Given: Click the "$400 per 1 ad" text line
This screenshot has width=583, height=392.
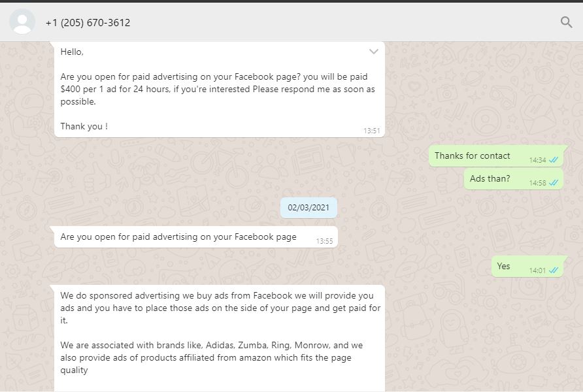Looking at the screenshot, I should [218, 89].
